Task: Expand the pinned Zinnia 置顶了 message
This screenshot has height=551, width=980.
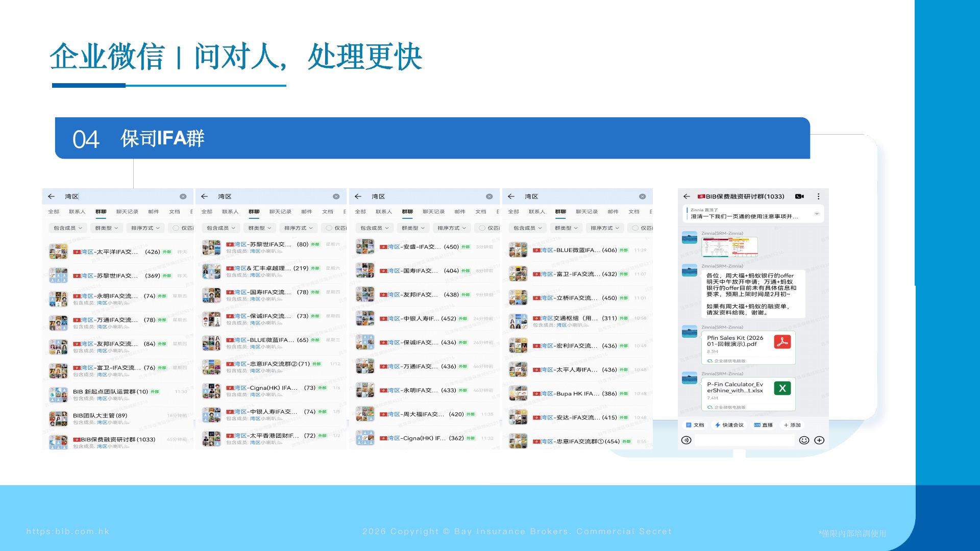Action: [817, 214]
